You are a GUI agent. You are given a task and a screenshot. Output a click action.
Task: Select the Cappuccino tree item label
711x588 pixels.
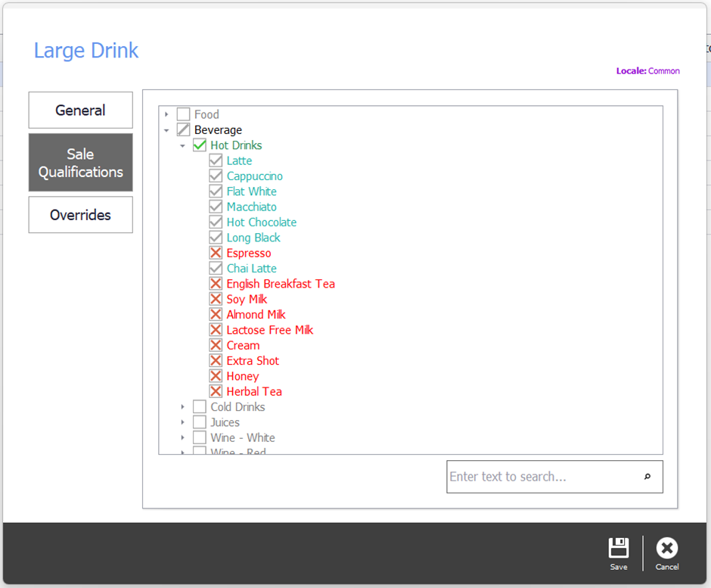tap(255, 176)
